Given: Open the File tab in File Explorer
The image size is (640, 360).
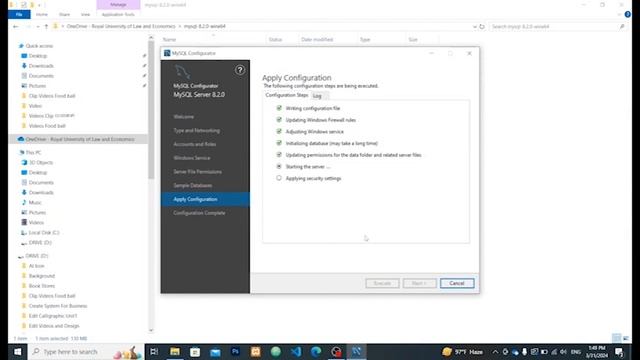Looking at the screenshot, I should point(19,14).
